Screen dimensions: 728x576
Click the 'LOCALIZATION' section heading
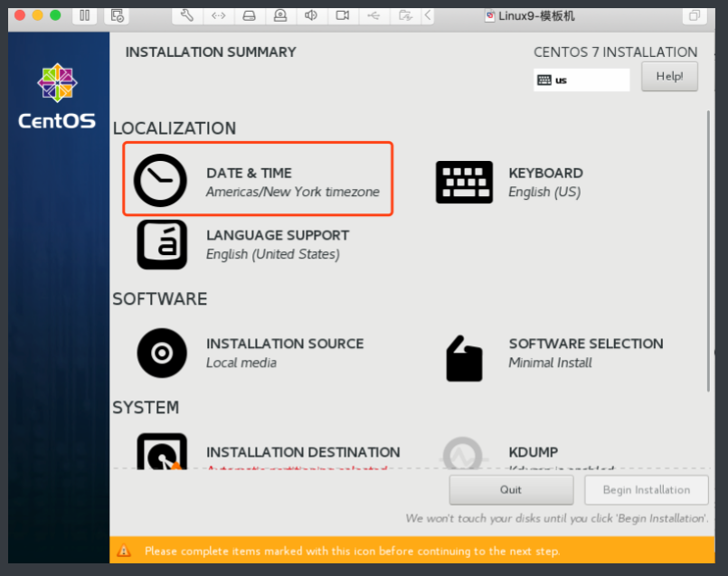(x=175, y=128)
